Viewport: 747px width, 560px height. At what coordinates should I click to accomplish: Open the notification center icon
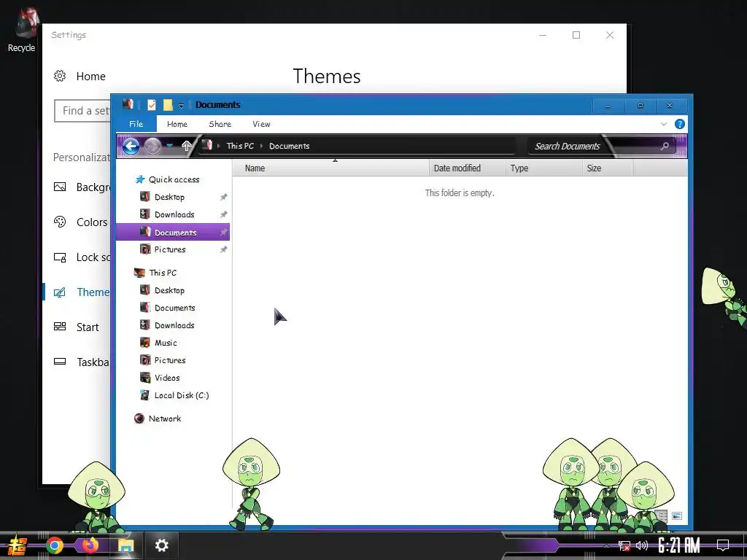[x=723, y=545]
